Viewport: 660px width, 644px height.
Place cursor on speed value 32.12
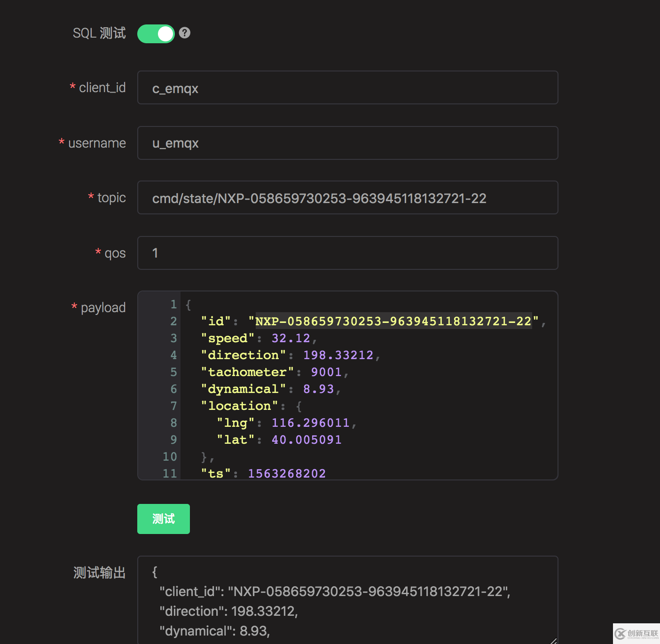pos(291,338)
